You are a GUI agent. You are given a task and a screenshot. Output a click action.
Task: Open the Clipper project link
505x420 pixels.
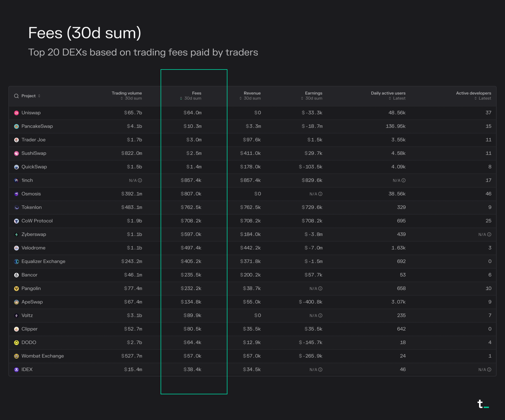30,329
